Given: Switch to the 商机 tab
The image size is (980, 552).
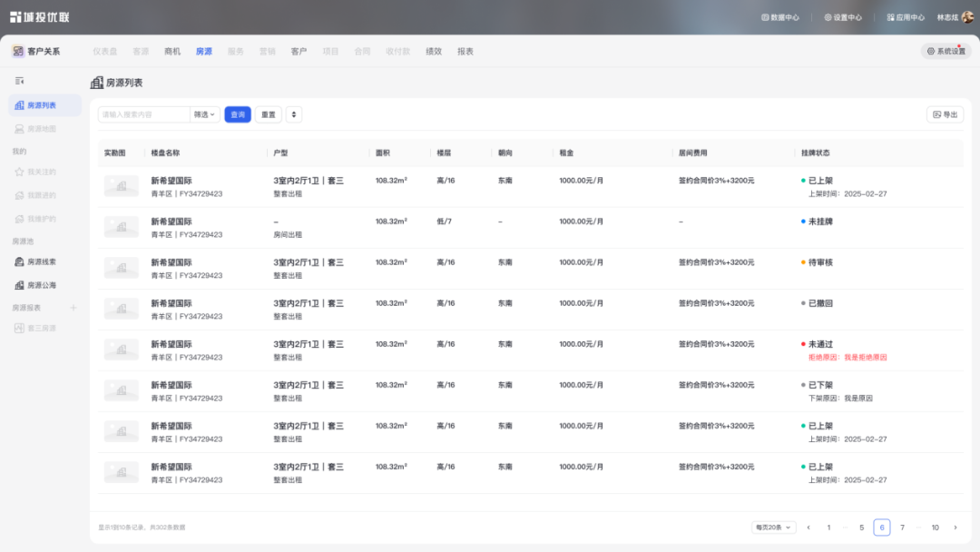Looking at the screenshot, I should point(172,52).
